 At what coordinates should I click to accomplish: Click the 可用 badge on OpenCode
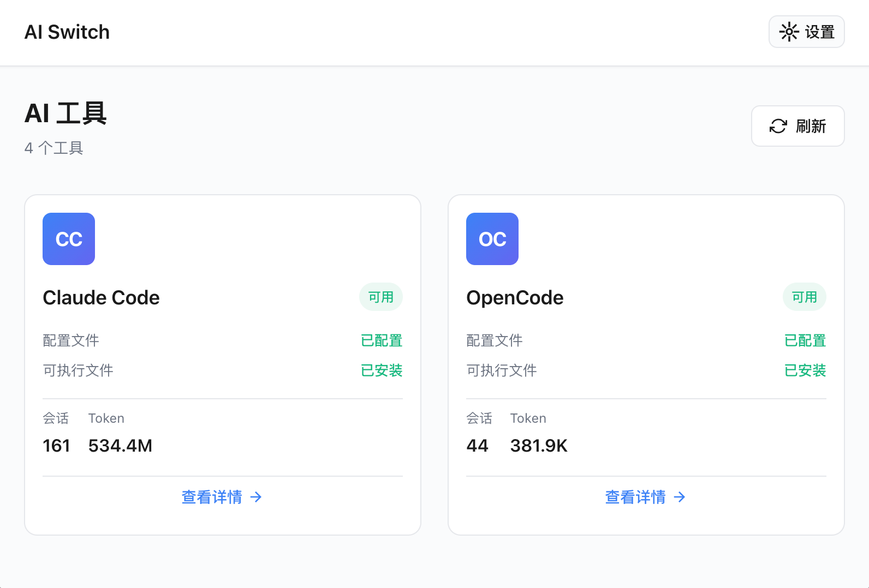(x=804, y=297)
